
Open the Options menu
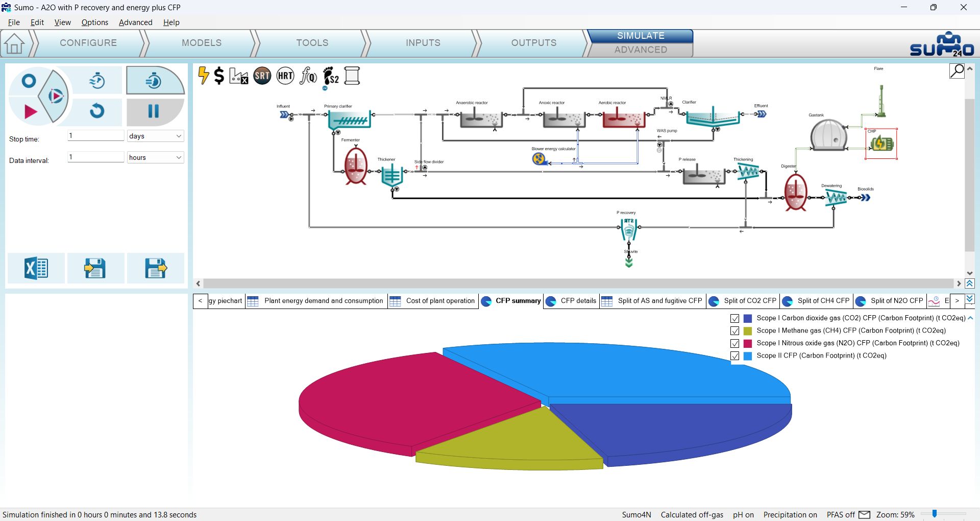click(95, 22)
